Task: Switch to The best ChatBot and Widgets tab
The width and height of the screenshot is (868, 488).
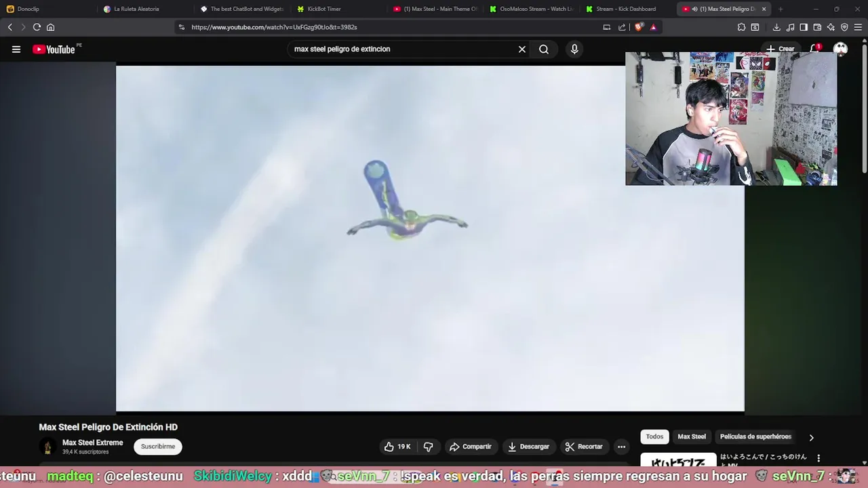Action: point(242,9)
